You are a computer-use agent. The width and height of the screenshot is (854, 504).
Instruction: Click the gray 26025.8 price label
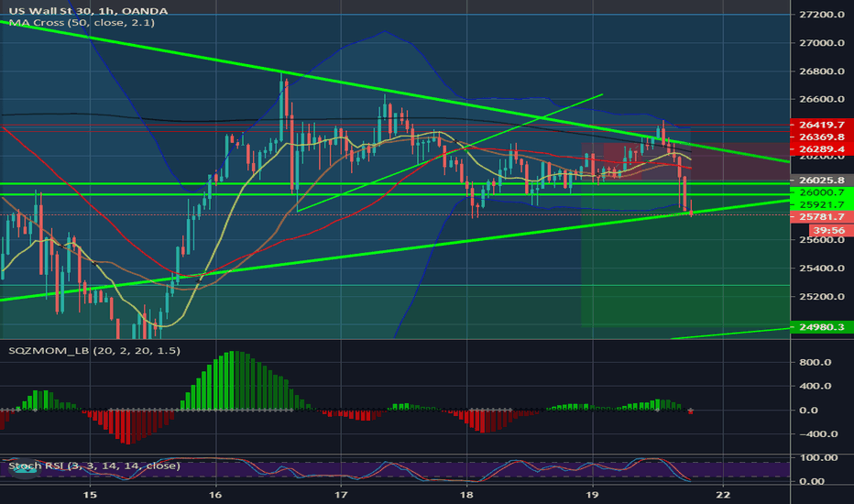click(821, 180)
